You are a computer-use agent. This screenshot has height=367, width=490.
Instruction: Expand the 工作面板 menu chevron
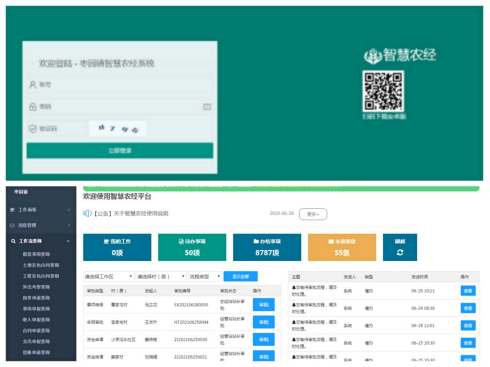point(69,210)
